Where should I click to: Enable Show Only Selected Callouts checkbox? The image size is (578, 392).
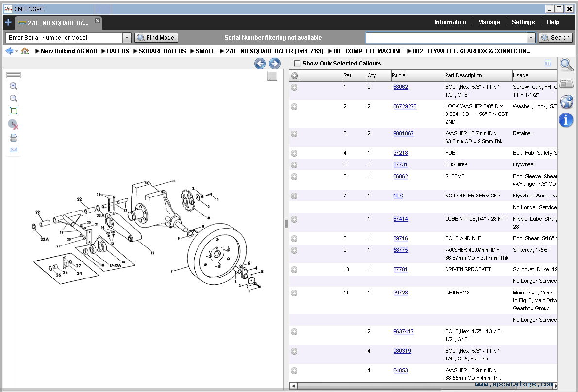point(297,64)
